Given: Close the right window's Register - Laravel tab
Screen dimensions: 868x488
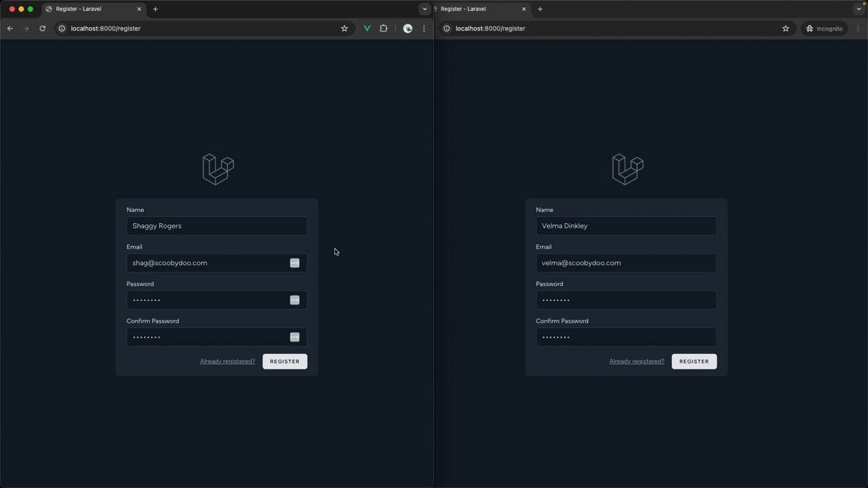Looking at the screenshot, I should tap(524, 9).
